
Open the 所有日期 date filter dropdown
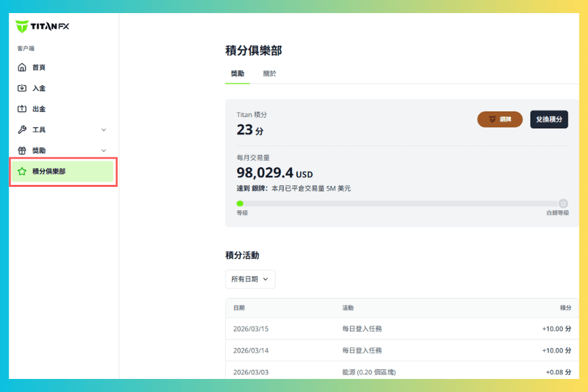pyautogui.click(x=250, y=279)
